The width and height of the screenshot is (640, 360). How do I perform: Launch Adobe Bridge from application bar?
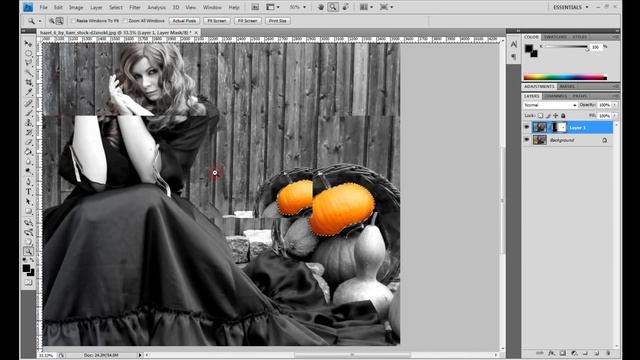point(255,7)
